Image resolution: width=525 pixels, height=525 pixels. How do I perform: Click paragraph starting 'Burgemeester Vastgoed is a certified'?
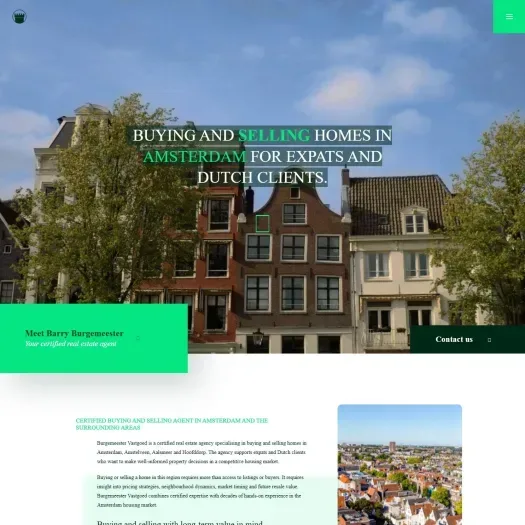click(202, 452)
